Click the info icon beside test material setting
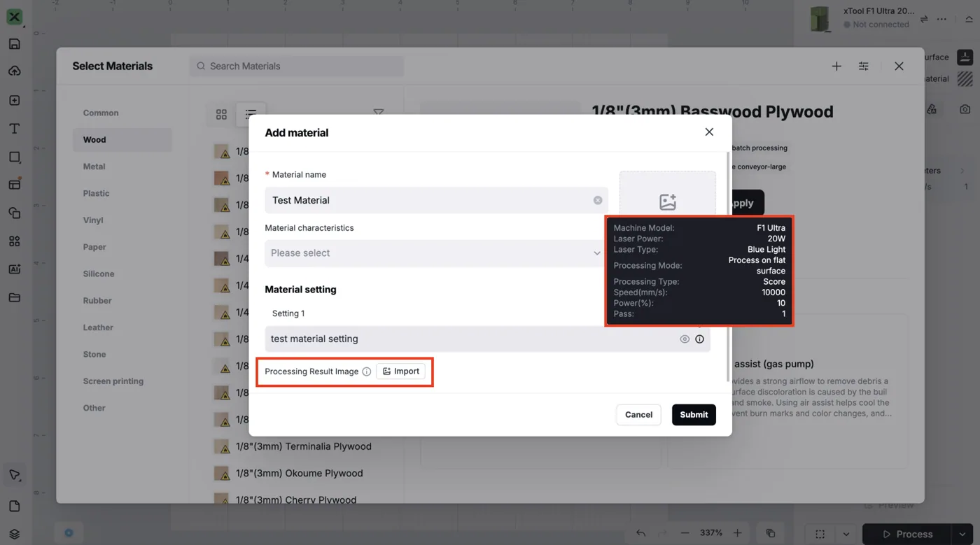 click(x=699, y=339)
